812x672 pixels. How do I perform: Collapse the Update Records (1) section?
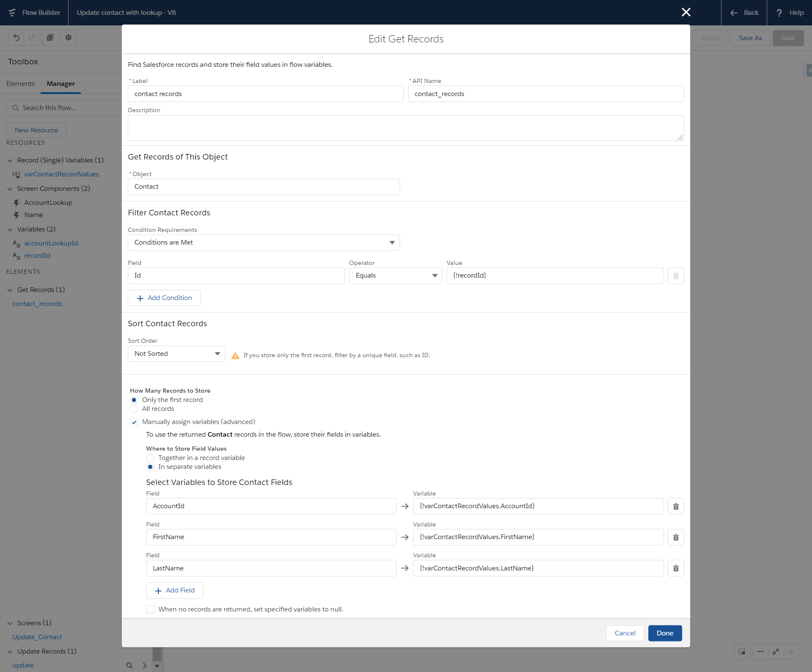pyautogui.click(x=10, y=652)
